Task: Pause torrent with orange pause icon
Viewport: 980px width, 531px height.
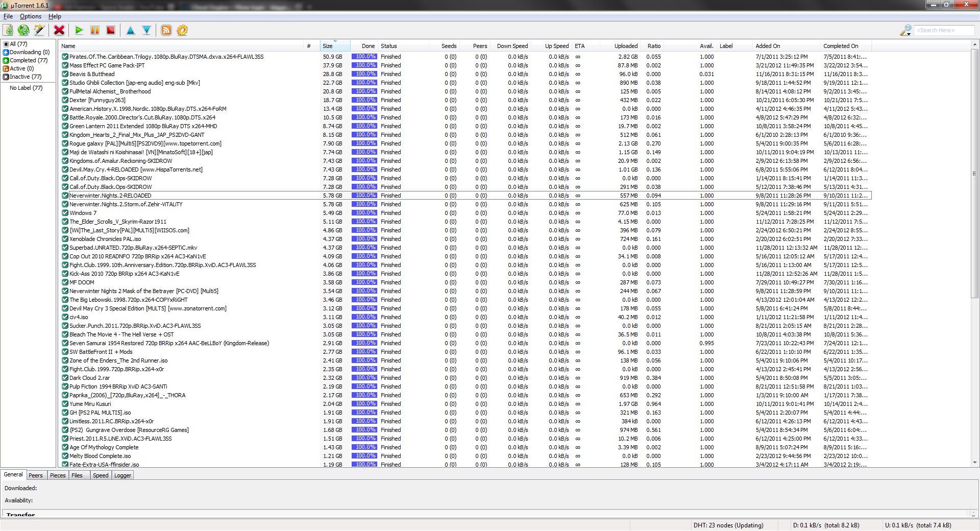Action: (95, 30)
